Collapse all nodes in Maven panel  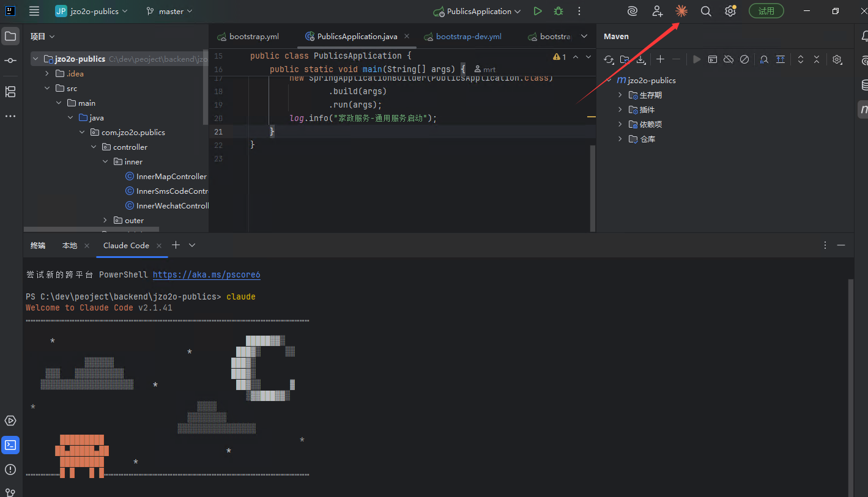817,59
